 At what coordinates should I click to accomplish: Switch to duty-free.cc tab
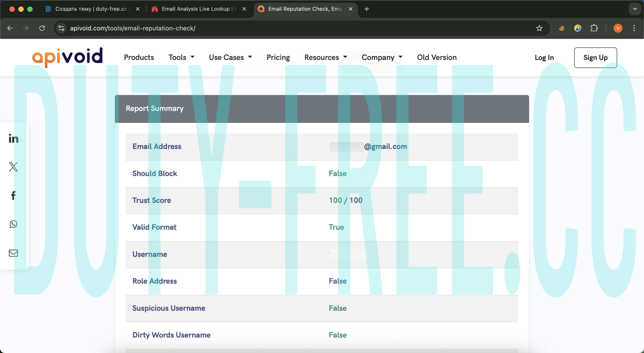[x=91, y=9]
